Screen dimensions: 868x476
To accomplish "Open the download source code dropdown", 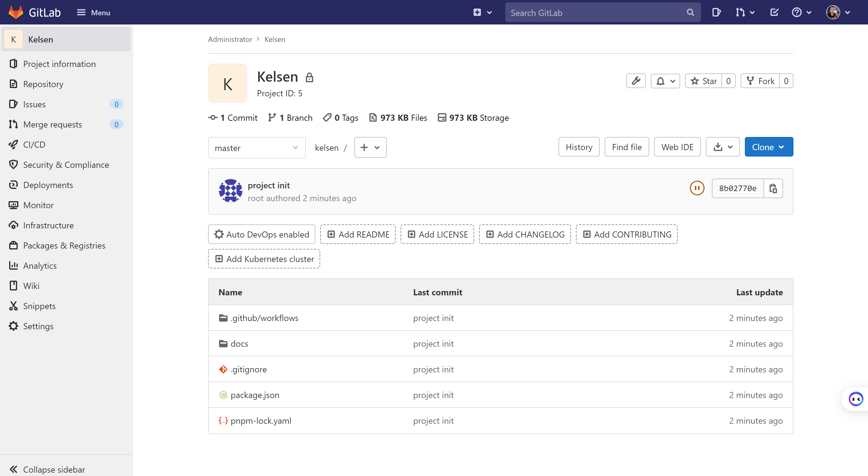I will point(723,147).
